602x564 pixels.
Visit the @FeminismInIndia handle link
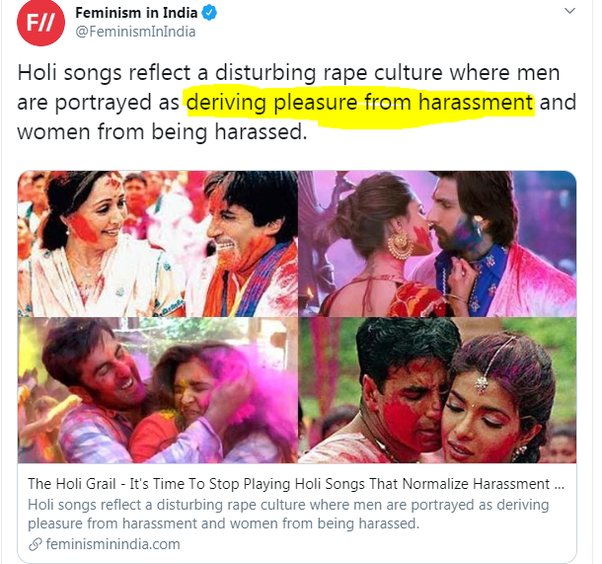click(x=136, y=31)
